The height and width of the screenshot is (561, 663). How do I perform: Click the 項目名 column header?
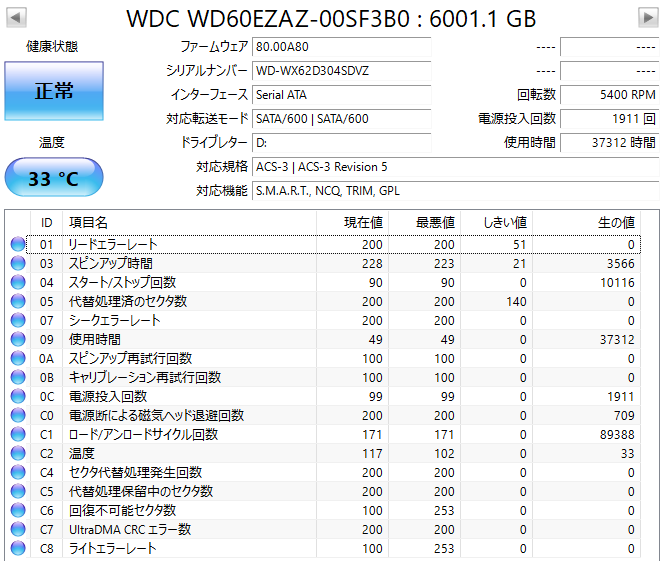point(189,222)
